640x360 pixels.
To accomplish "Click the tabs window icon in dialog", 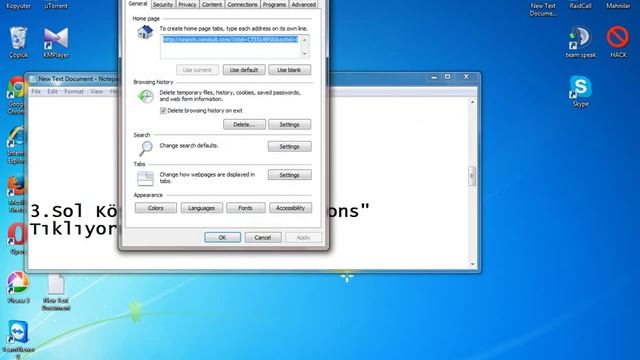I will 145,179.
